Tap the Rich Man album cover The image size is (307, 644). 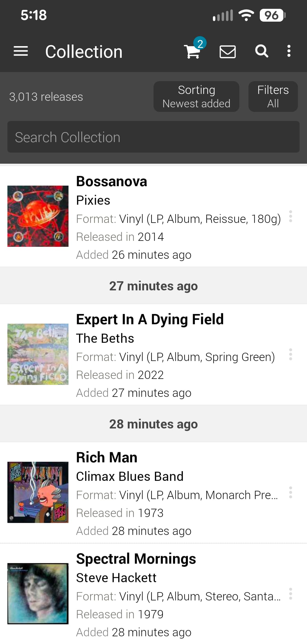tap(38, 492)
